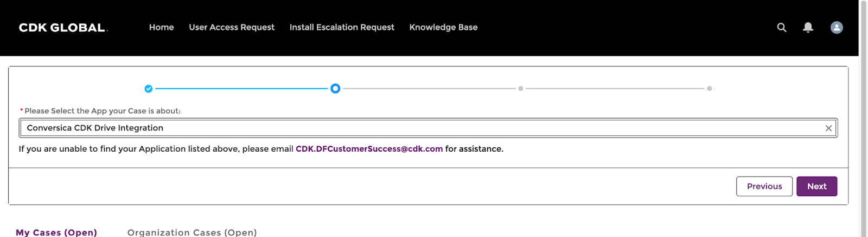
Task: Open Install Escalation Request page
Action: 342,27
